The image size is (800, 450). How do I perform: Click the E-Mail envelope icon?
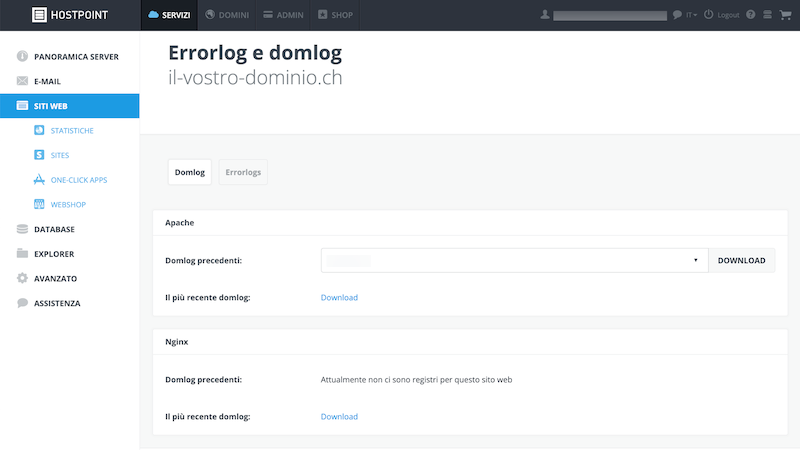22,81
